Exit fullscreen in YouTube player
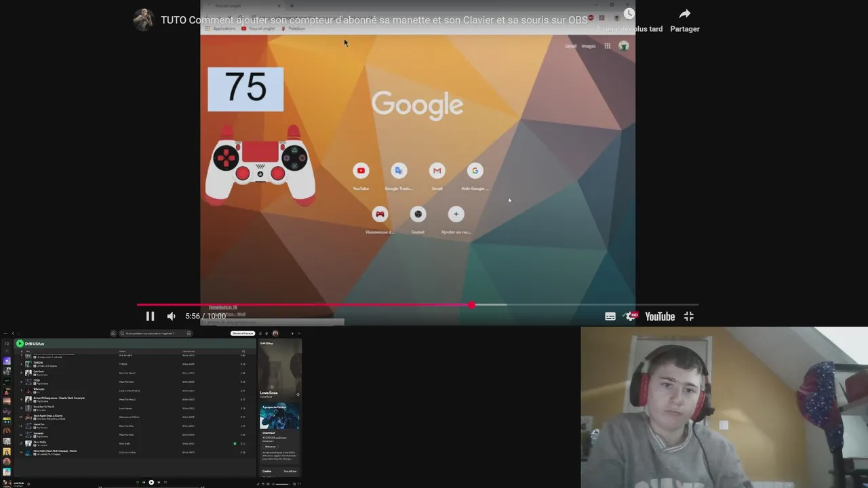Image resolution: width=868 pixels, height=488 pixels. 689,317
